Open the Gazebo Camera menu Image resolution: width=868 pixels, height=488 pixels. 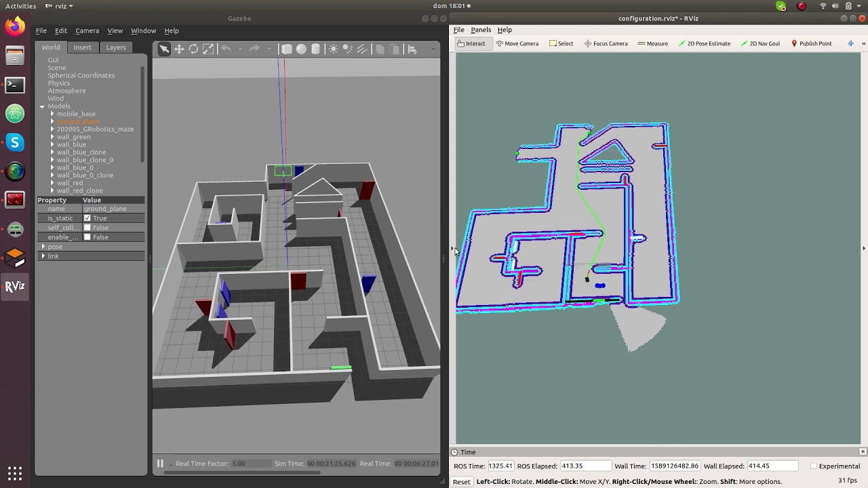coord(87,30)
